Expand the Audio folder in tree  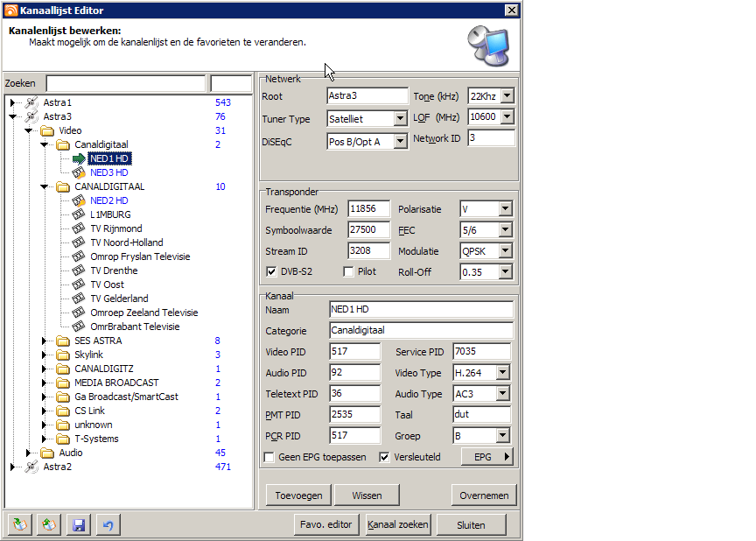[29, 453]
